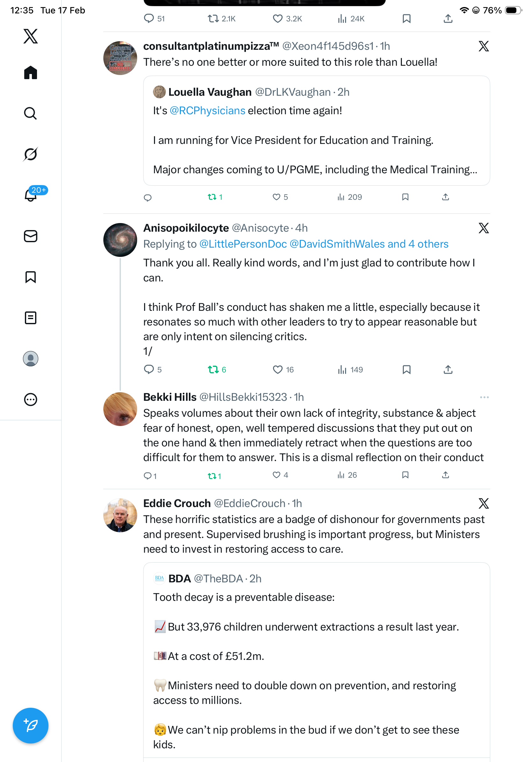Open sidebar Bookmarks icon

pos(31,277)
